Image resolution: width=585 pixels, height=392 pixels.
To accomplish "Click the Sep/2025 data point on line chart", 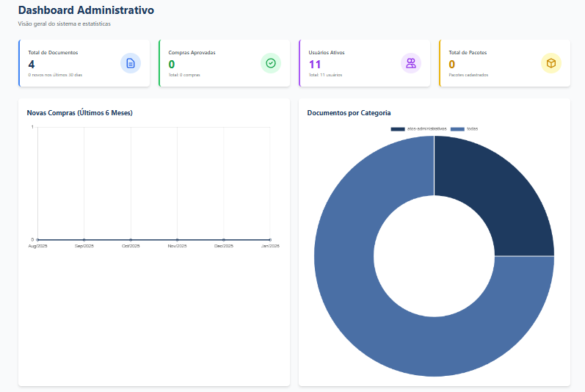I will click(84, 239).
